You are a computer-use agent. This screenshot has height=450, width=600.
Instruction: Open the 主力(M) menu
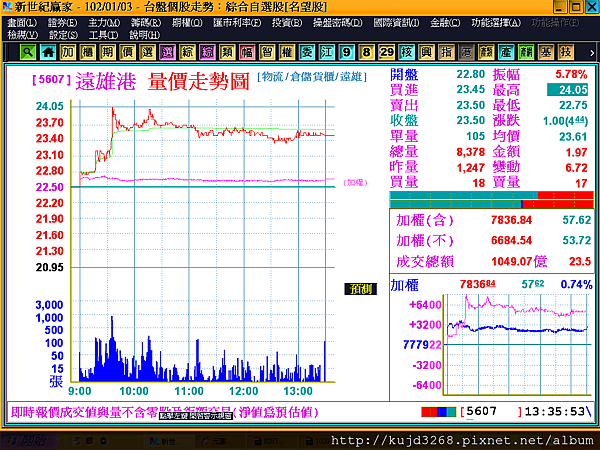pos(104,23)
